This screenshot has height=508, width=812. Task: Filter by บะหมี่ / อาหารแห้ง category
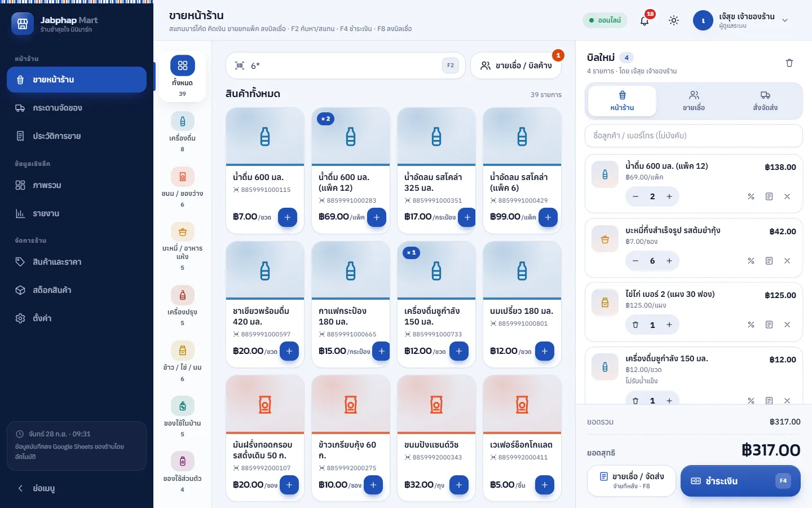click(182, 247)
